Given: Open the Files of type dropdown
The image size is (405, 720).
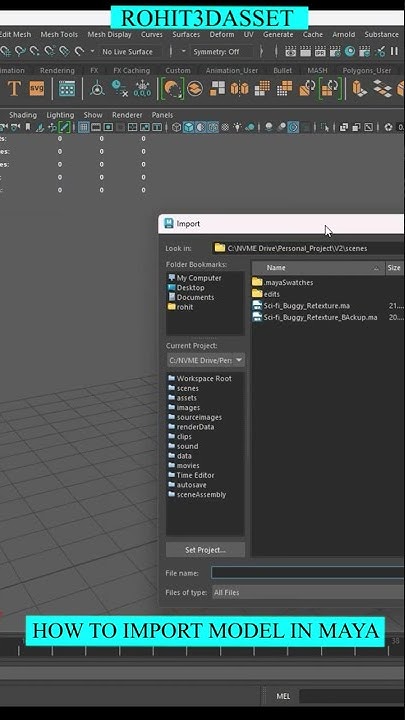Looking at the screenshot, I should (308, 592).
